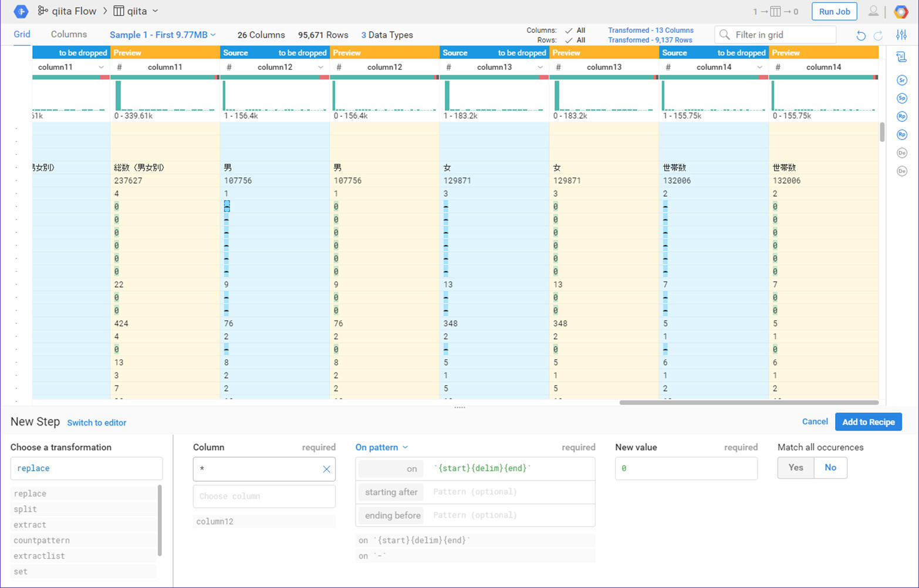
Task: Click the Google Cloud hexagon logo
Action: tap(901, 11)
